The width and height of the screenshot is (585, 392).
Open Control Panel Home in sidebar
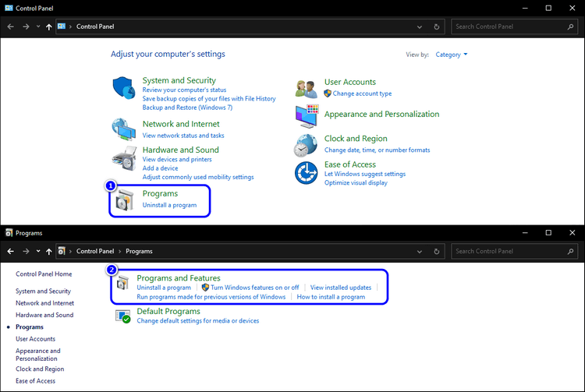(44, 274)
